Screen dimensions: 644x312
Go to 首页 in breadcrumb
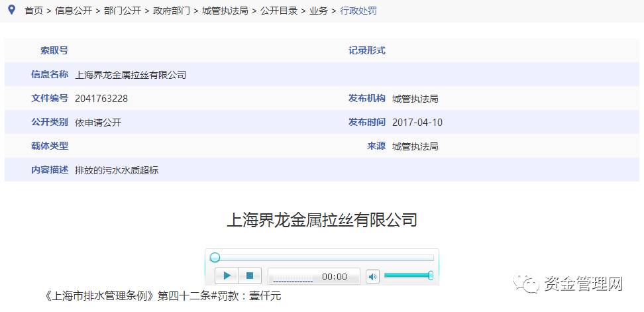pos(33,11)
